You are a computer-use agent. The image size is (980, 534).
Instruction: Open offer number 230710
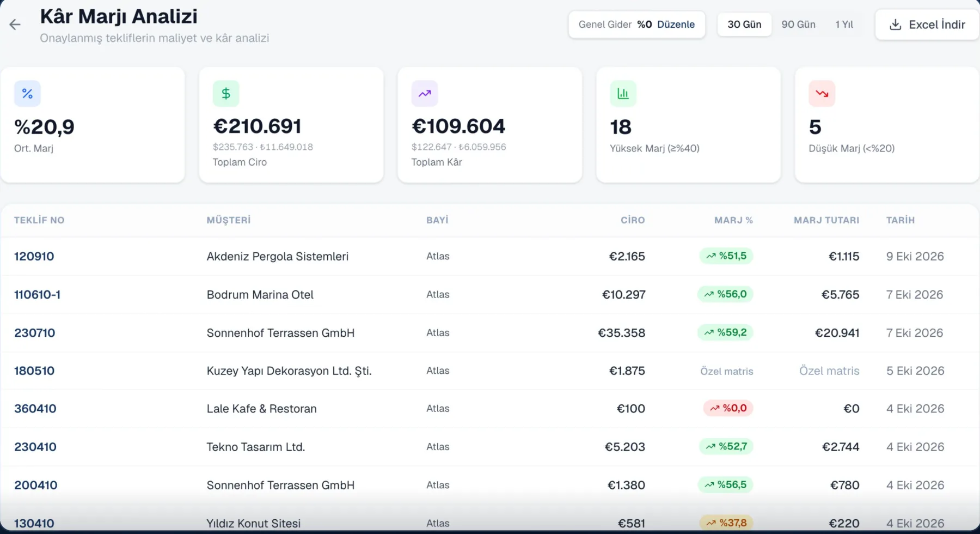[35, 333]
